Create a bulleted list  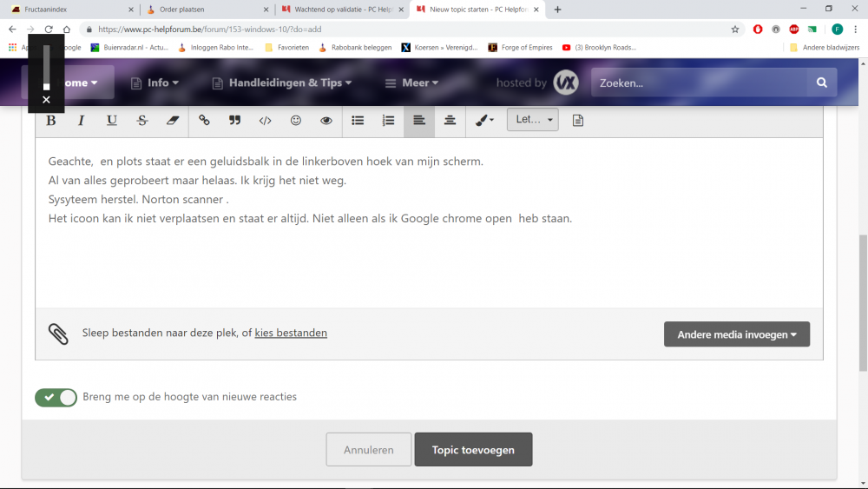[358, 120]
